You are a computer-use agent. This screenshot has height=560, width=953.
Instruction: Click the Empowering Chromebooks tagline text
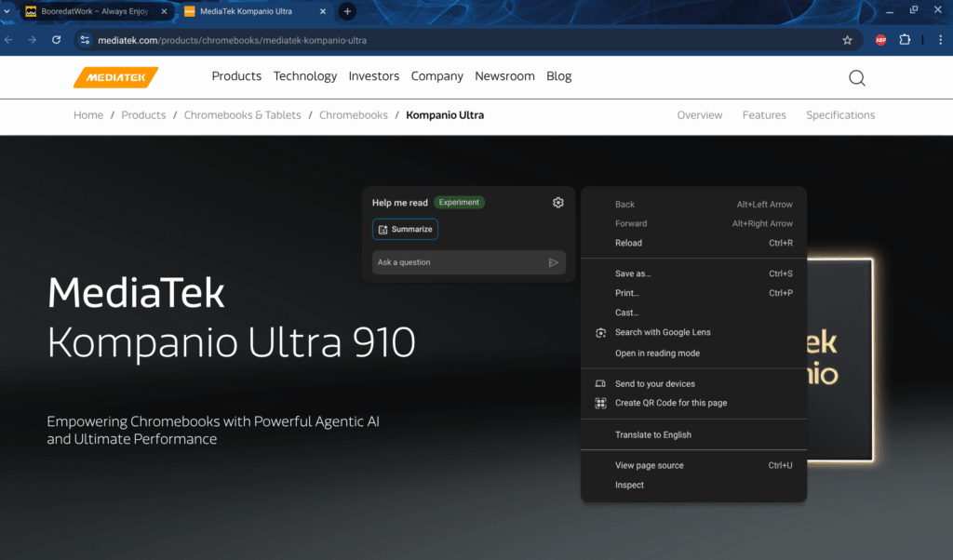213,430
